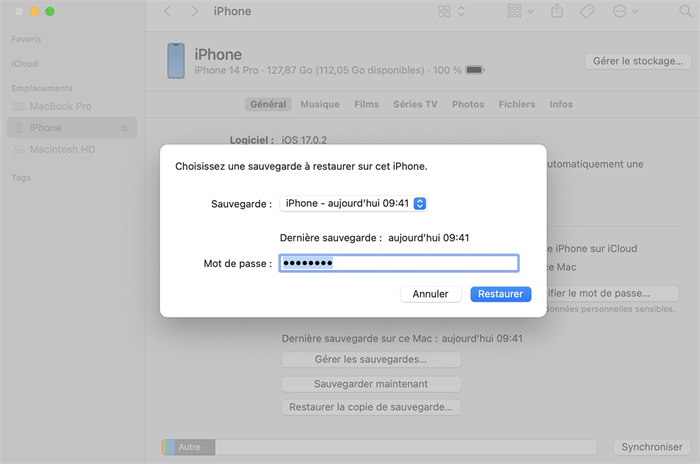Switch to the Photos tab
The height and width of the screenshot is (464, 700).
(x=467, y=104)
